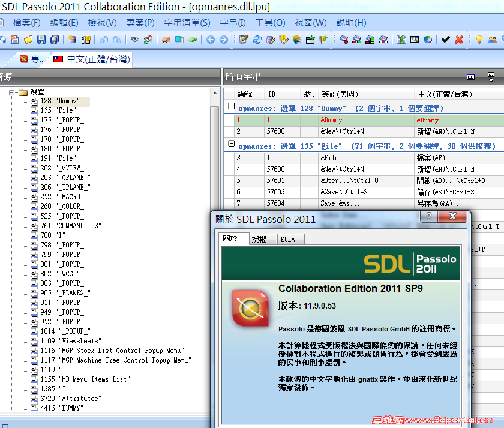This screenshot has height=428, width=504.
Task: Click the find and replace binoculars icon
Action: pos(148,40)
